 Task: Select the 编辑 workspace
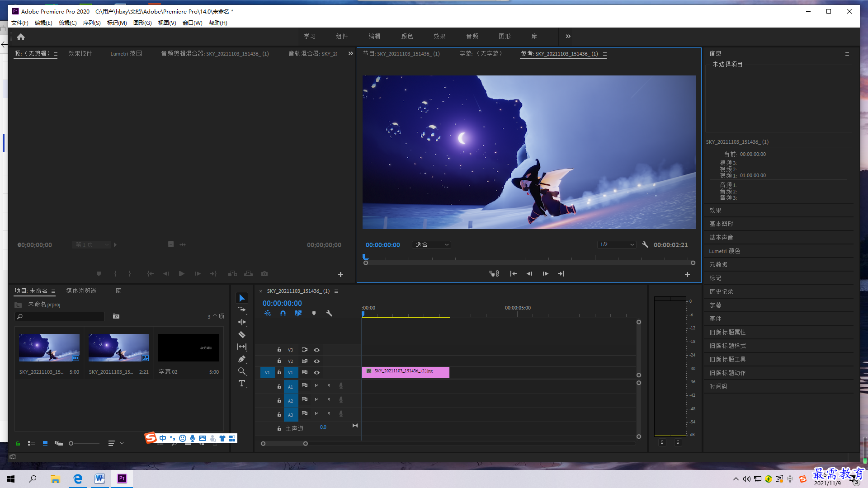click(x=374, y=36)
